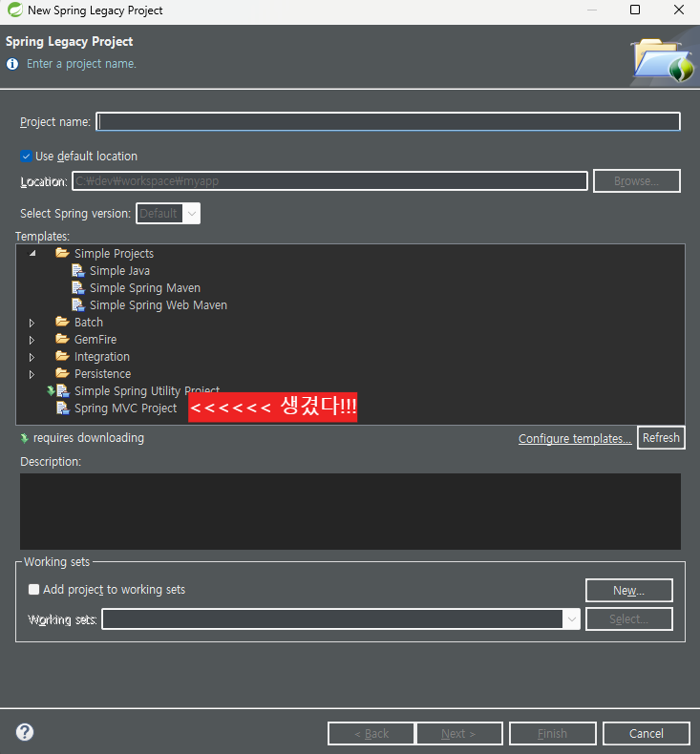Screen dimensions: 700x754
Task: Collapse the Simple Projects folder
Action: 32,253
